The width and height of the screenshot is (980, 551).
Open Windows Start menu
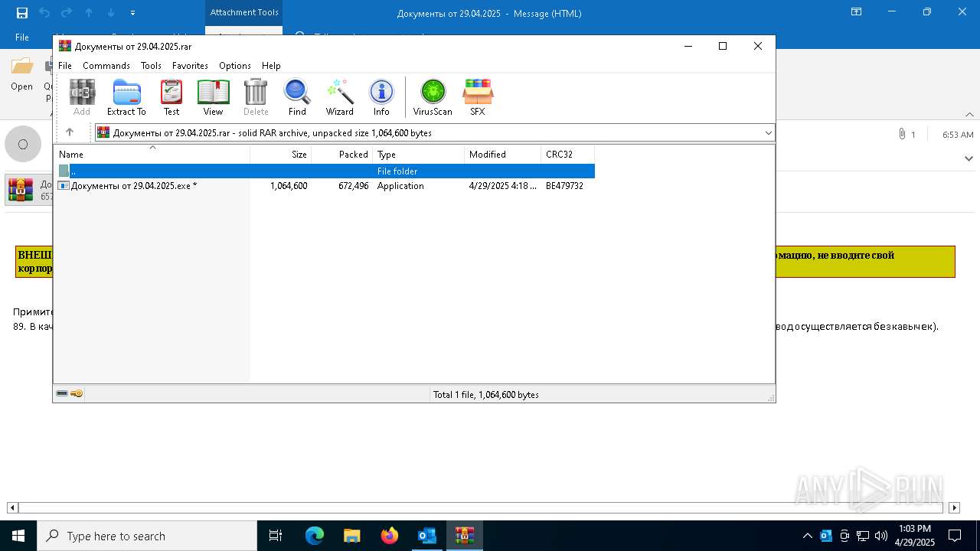point(18,536)
